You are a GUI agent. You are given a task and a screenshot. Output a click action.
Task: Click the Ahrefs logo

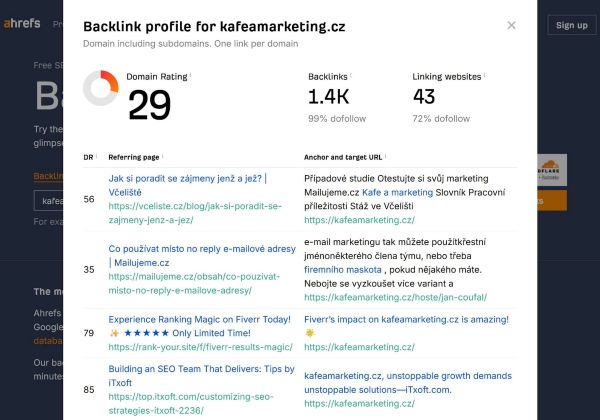click(21, 24)
